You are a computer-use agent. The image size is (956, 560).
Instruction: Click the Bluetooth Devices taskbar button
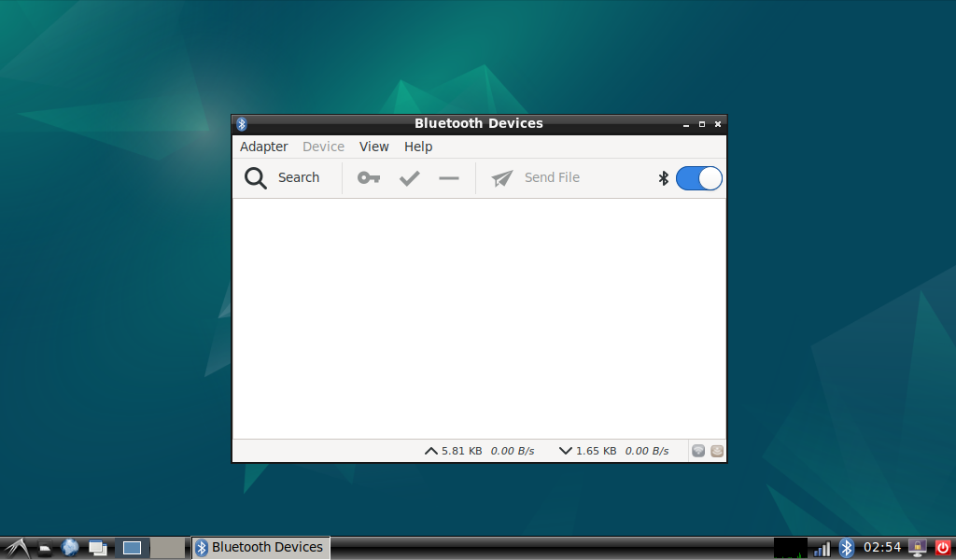(x=261, y=548)
